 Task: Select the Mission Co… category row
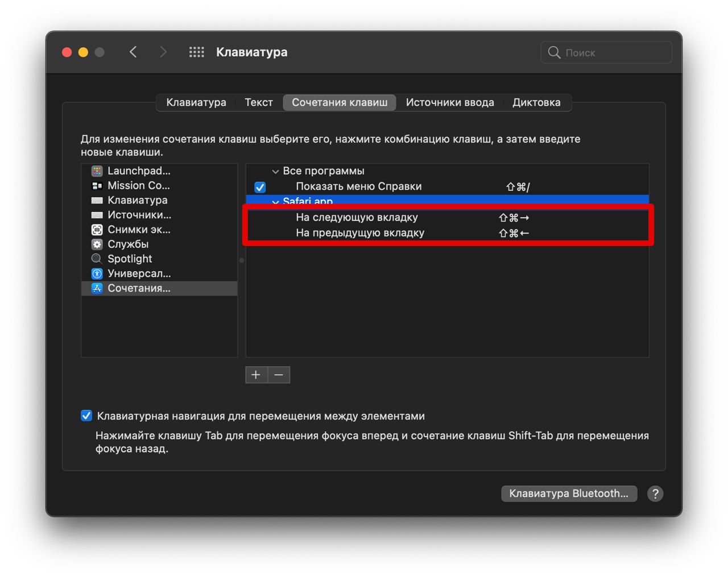pos(159,185)
